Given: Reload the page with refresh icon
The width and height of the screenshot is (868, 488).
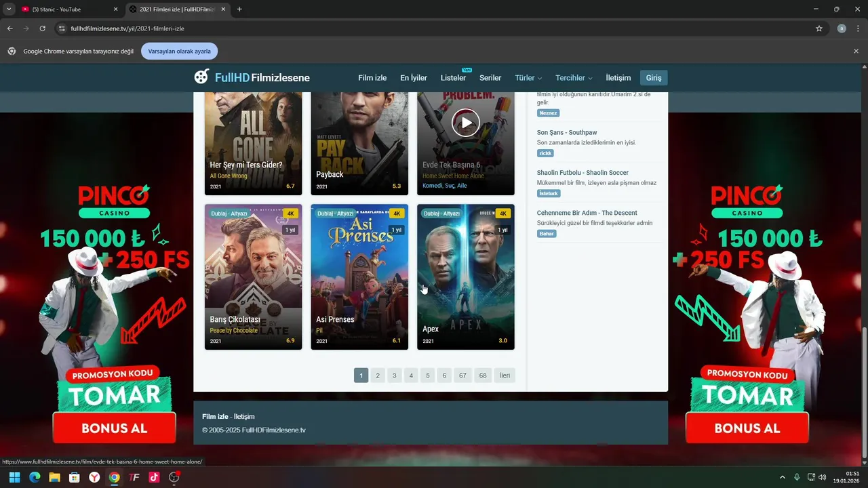Looking at the screenshot, I should point(42,28).
